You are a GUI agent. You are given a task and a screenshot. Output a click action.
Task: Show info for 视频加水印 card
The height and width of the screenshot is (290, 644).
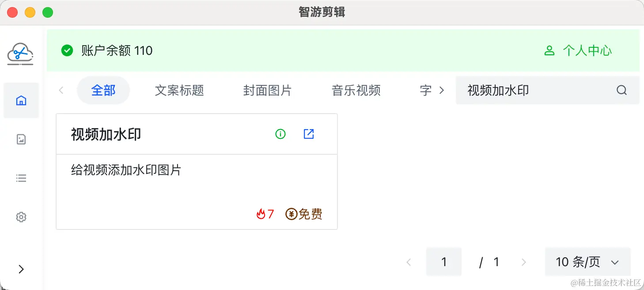pyautogui.click(x=280, y=134)
